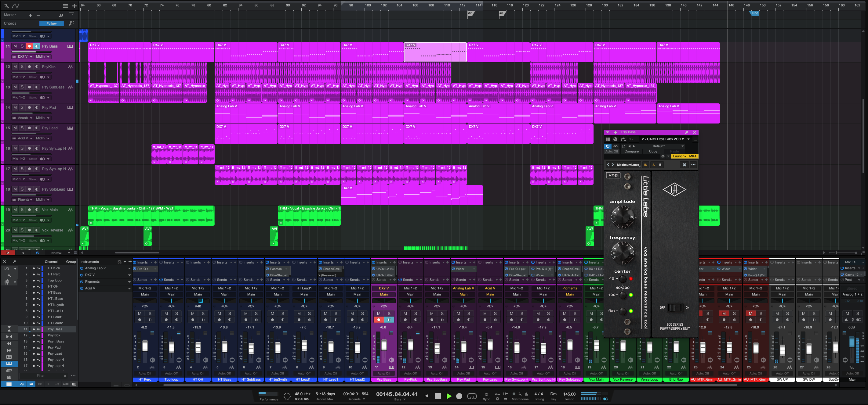Mute the Psy Pad track
868x405 pixels.
(x=15, y=107)
